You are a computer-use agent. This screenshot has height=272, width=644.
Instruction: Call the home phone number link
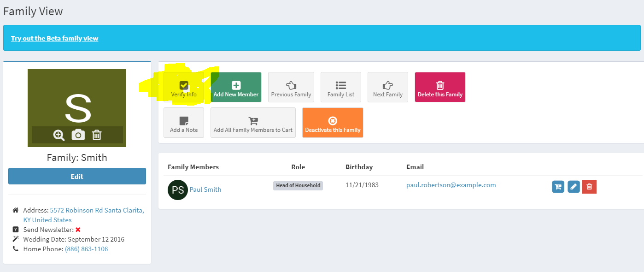(x=87, y=248)
